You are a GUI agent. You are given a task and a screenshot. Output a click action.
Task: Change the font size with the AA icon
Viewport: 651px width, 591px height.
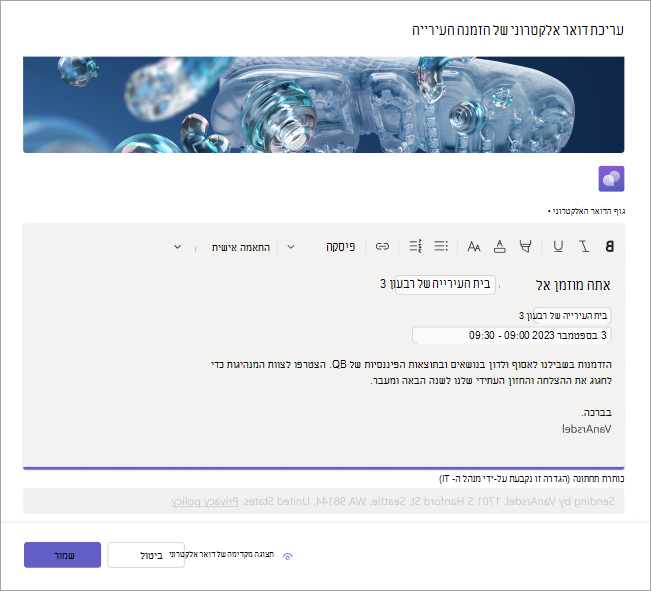point(474,247)
